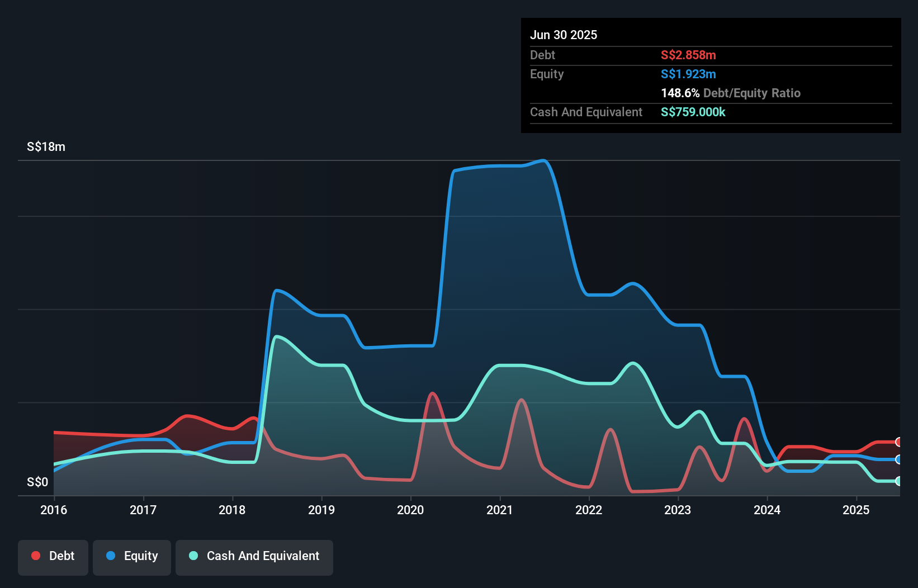
Task: Click the Equity series endpoint marker
Action: pyautogui.click(x=898, y=460)
